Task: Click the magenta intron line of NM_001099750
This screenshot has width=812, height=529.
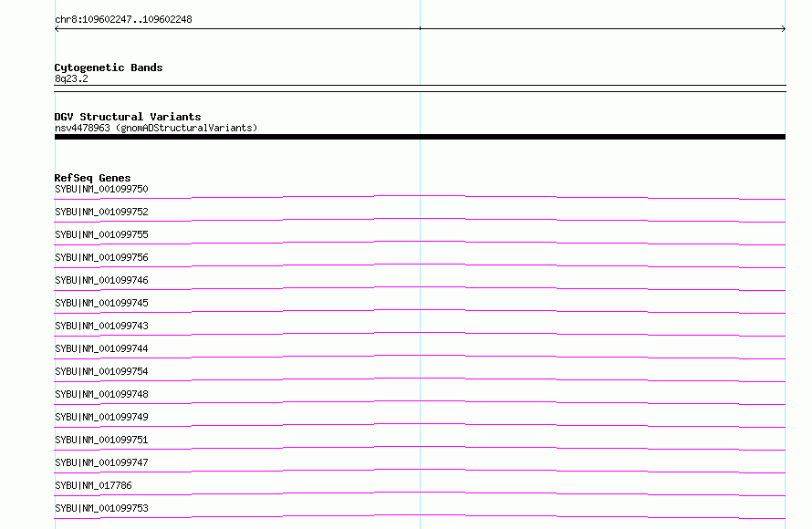Action: click(x=420, y=196)
